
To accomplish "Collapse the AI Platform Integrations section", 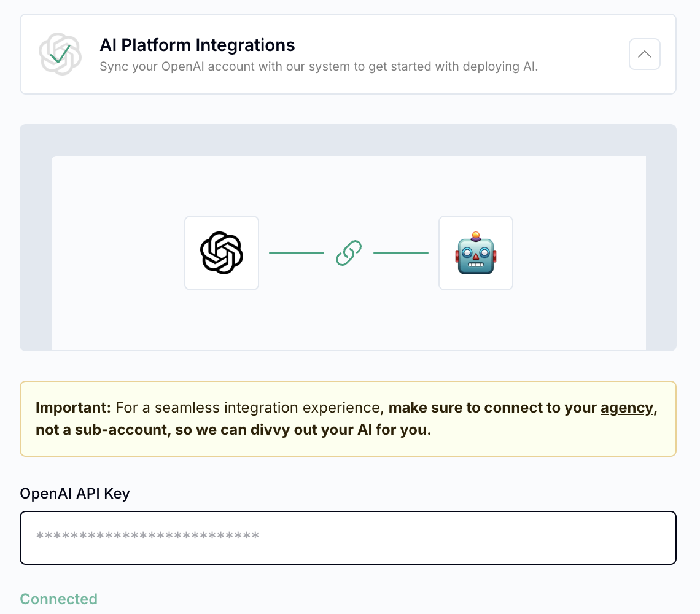I will click(644, 54).
